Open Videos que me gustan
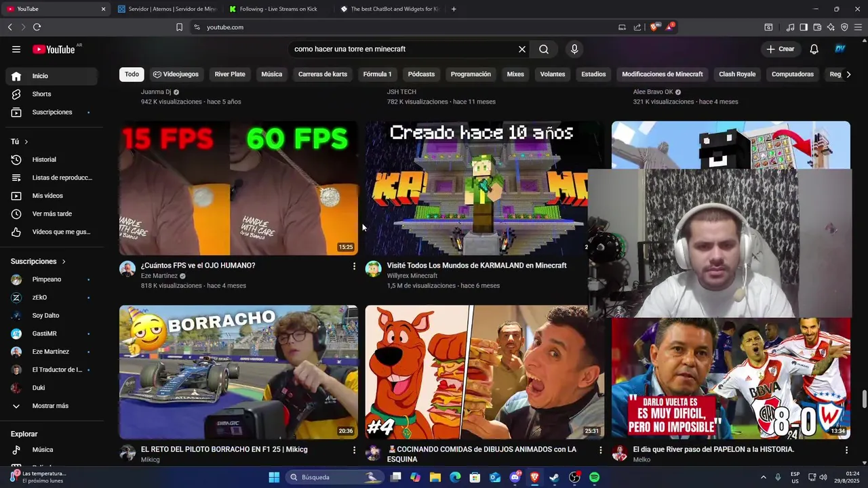 (x=52, y=232)
